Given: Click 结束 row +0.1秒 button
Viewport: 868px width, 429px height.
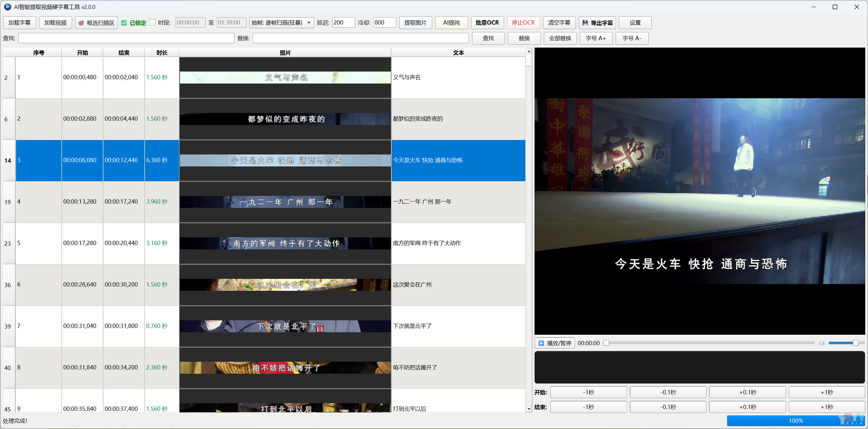Looking at the screenshot, I should [x=747, y=407].
